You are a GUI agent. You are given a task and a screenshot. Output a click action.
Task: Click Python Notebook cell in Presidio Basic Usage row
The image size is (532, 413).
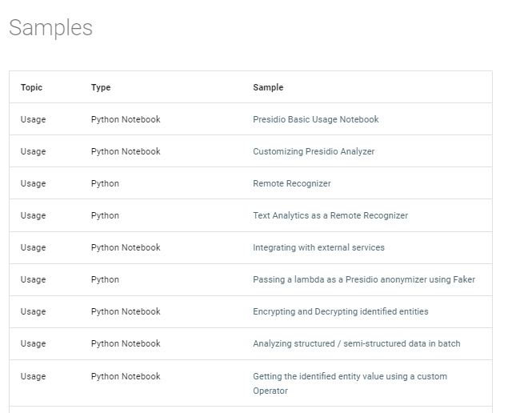click(x=126, y=119)
